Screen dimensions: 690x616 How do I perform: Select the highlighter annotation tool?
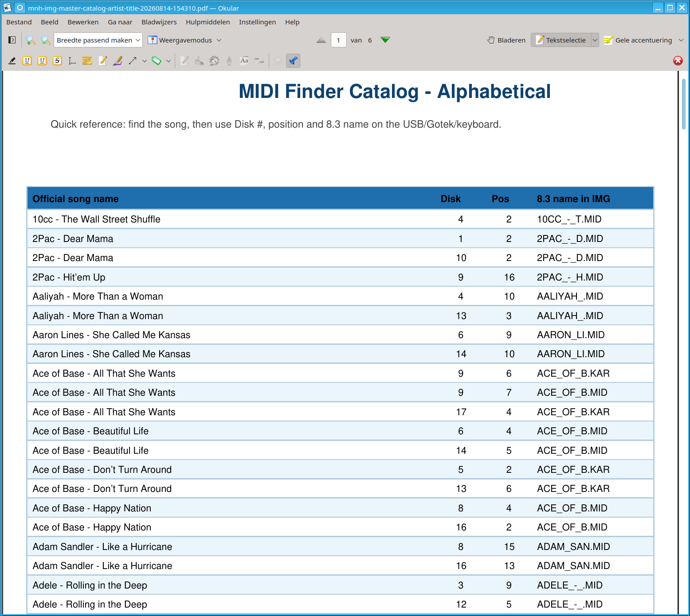tap(12, 61)
